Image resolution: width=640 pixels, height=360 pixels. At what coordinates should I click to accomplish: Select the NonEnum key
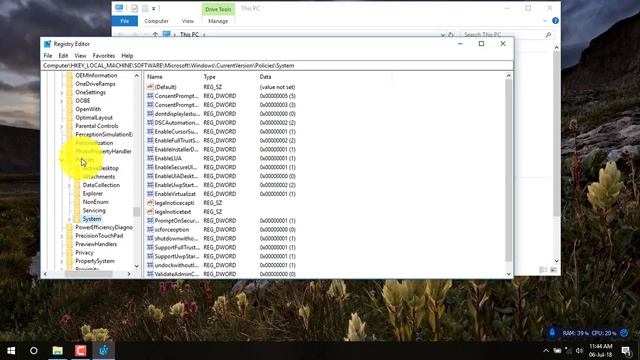pyautogui.click(x=96, y=202)
